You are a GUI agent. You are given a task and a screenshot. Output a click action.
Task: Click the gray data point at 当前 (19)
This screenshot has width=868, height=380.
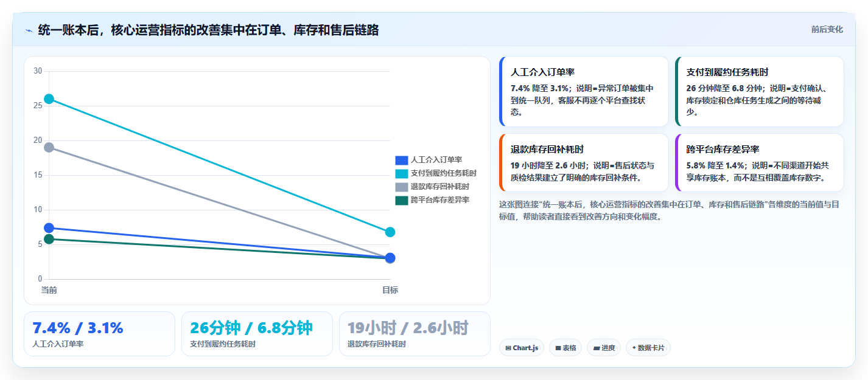49,147
